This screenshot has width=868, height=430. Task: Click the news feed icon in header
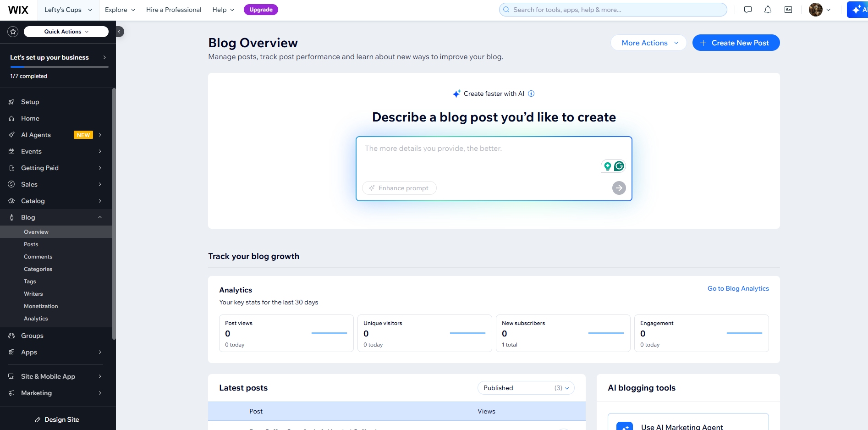788,10
